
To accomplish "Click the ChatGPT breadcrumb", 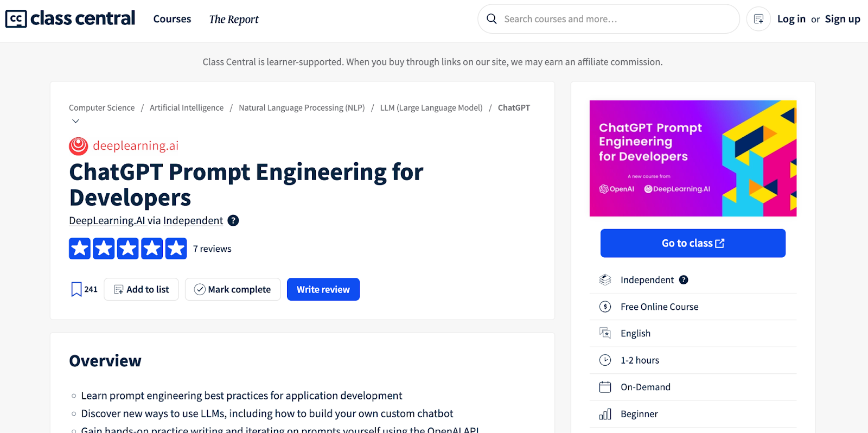I will pyautogui.click(x=514, y=107).
